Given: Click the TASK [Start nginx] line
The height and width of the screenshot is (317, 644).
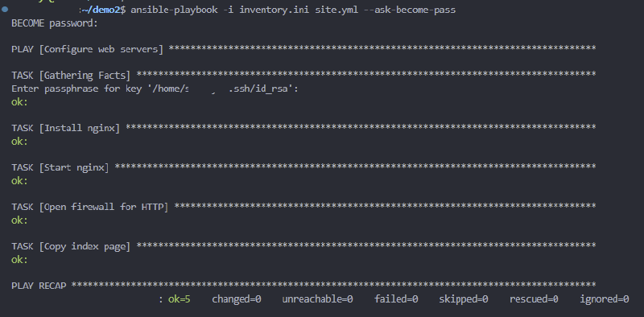Looking at the screenshot, I should [x=303, y=167].
